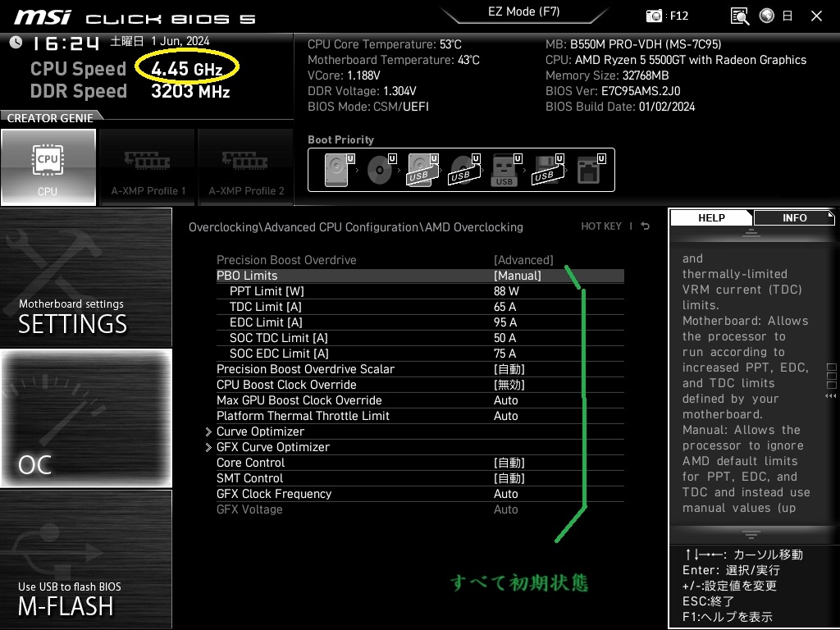
Task: Switch to the HELP tab
Action: pos(711,218)
